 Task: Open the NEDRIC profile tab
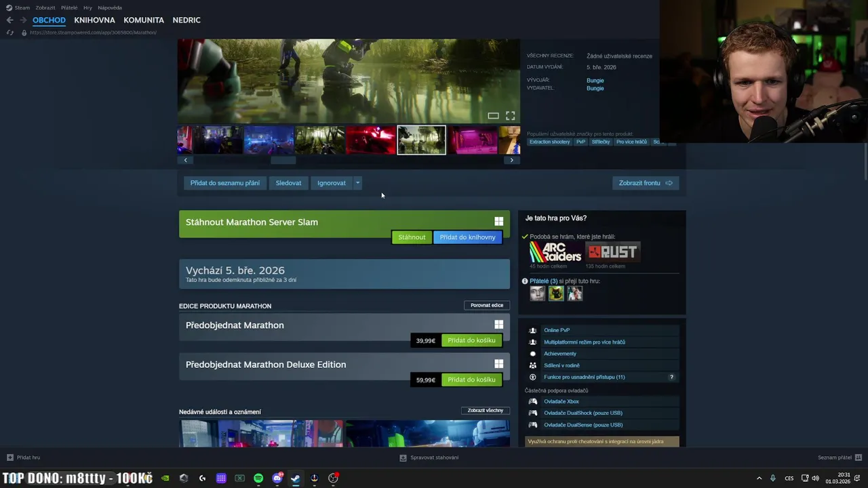[186, 20]
